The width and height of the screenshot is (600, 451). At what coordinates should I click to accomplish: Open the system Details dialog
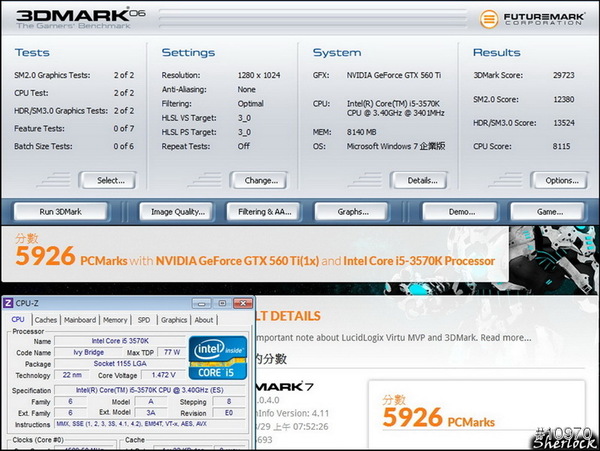[415, 180]
